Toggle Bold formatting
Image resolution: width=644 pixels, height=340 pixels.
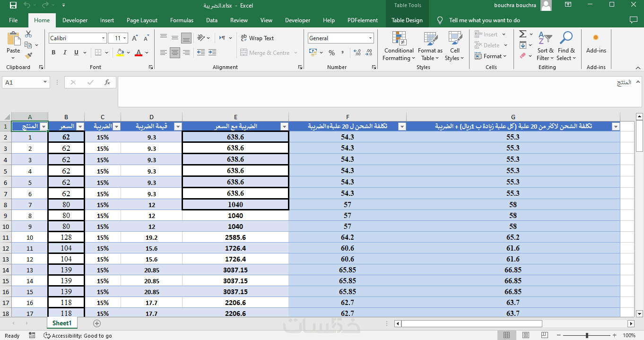click(53, 52)
